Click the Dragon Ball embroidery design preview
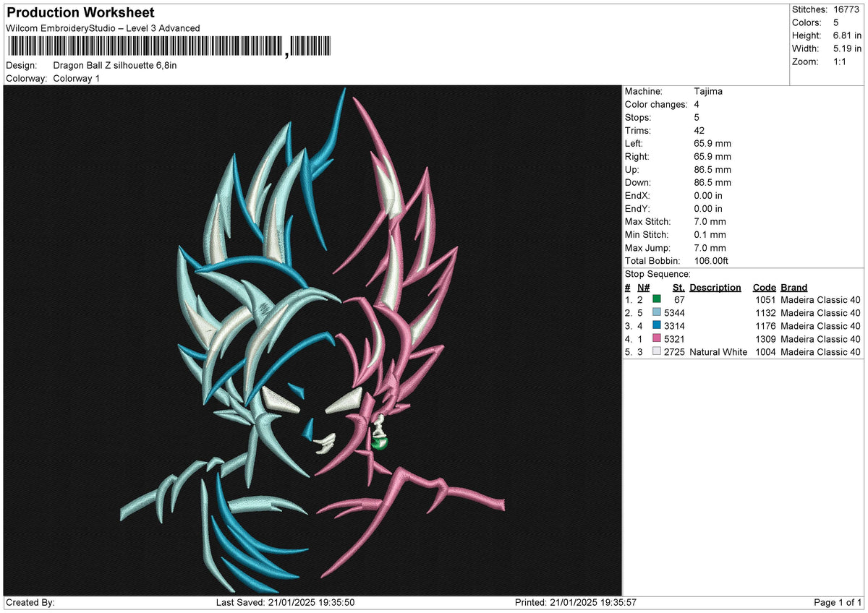This screenshot has width=868, height=613. point(312,340)
